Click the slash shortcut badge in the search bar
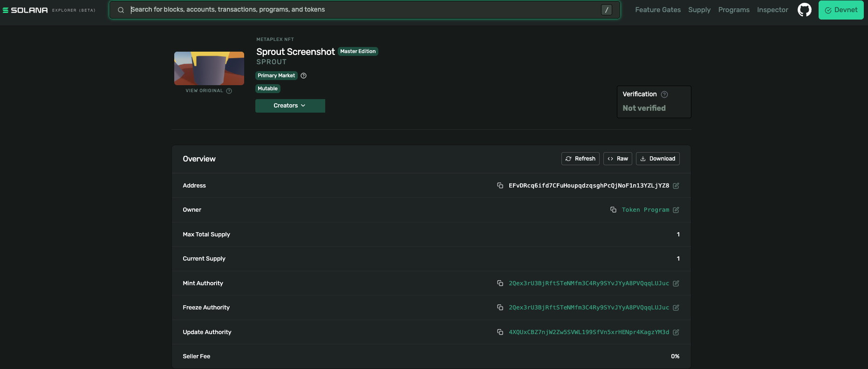Image resolution: width=868 pixels, height=369 pixels. click(607, 10)
